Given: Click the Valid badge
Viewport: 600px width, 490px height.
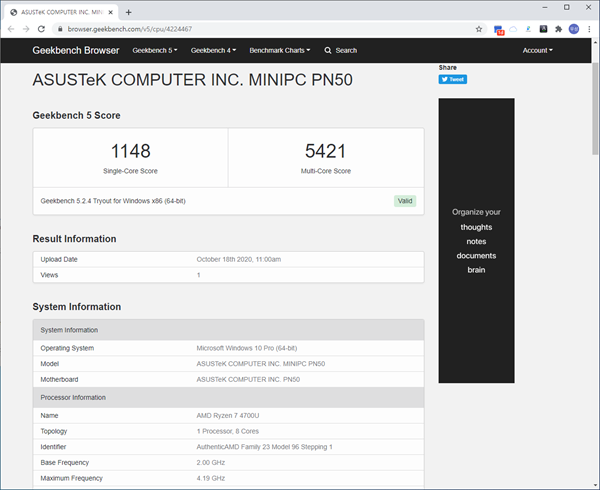Looking at the screenshot, I should point(405,201).
